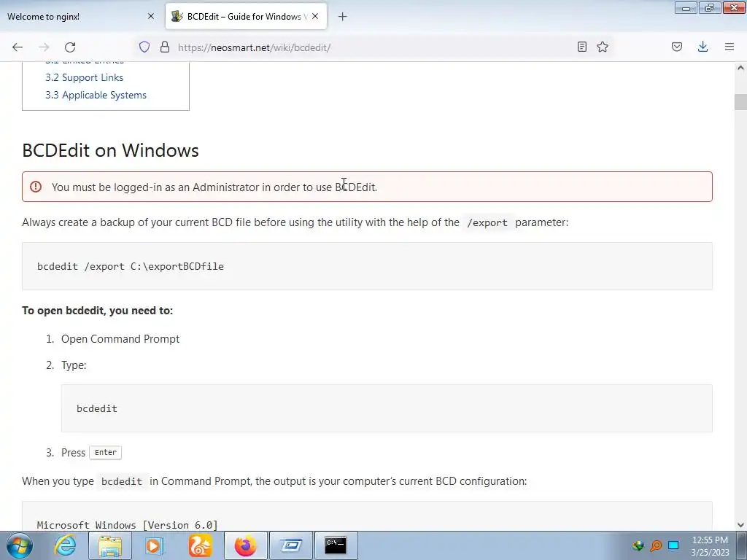Click 'Open Command Prompt' list item
747x560 pixels.
click(x=120, y=339)
